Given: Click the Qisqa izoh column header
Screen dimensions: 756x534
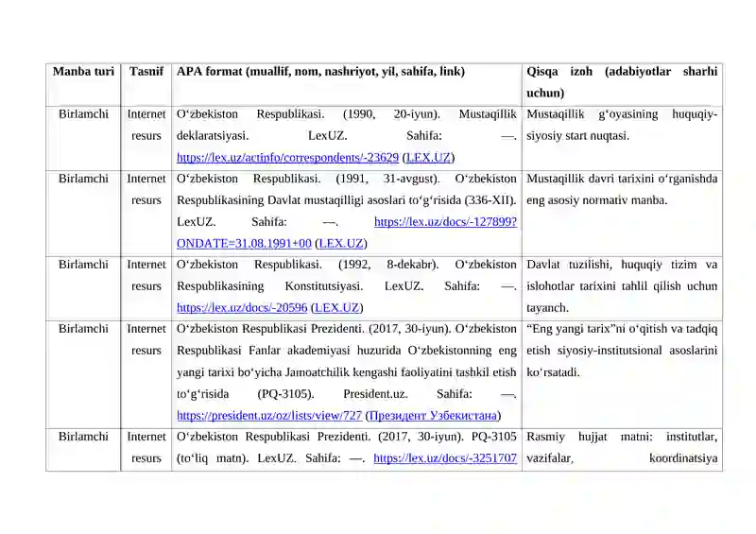Looking at the screenshot, I should [x=622, y=82].
